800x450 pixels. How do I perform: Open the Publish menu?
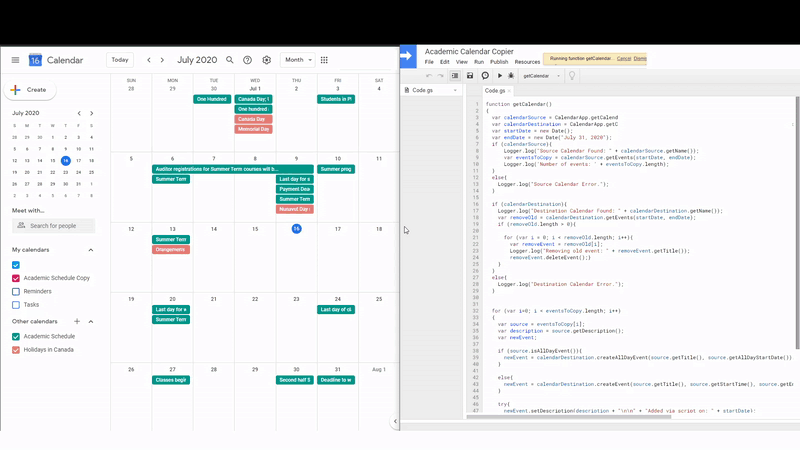tap(499, 62)
